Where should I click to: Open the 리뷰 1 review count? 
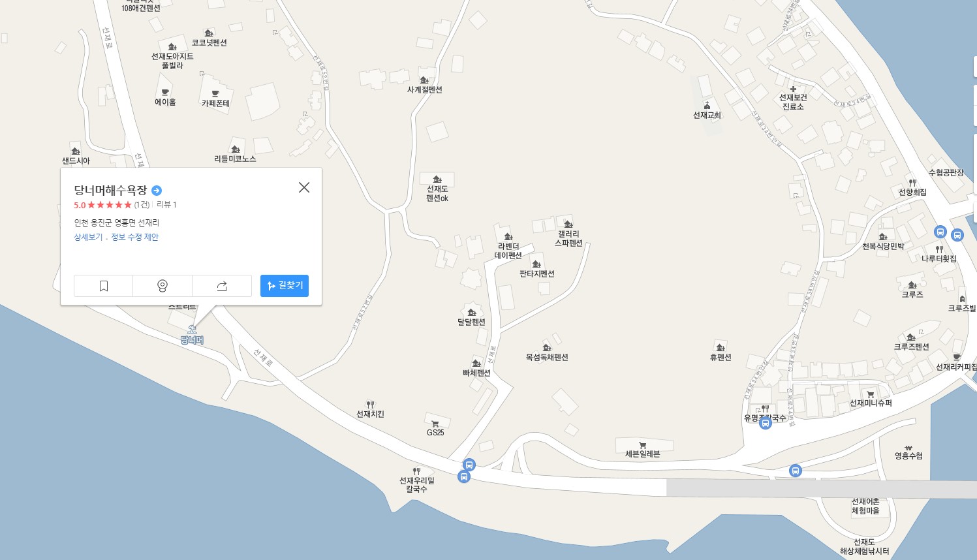click(x=166, y=205)
